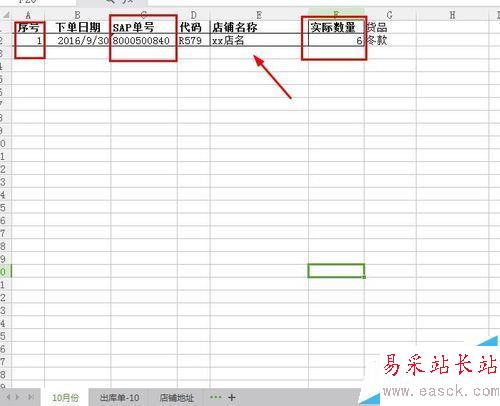Click the 货品 header cell
Screen dimensions: 500x406
pyautogui.click(x=390, y=27)
